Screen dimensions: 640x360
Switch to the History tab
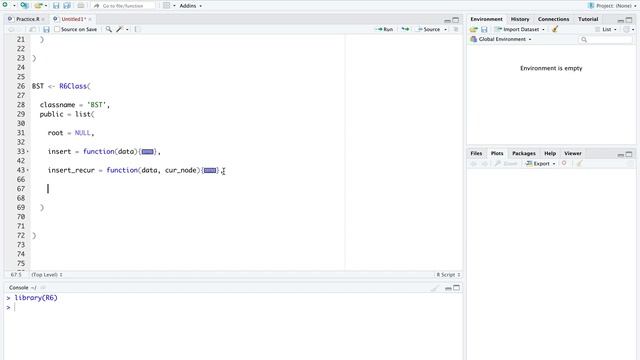[x=520, y=19]
